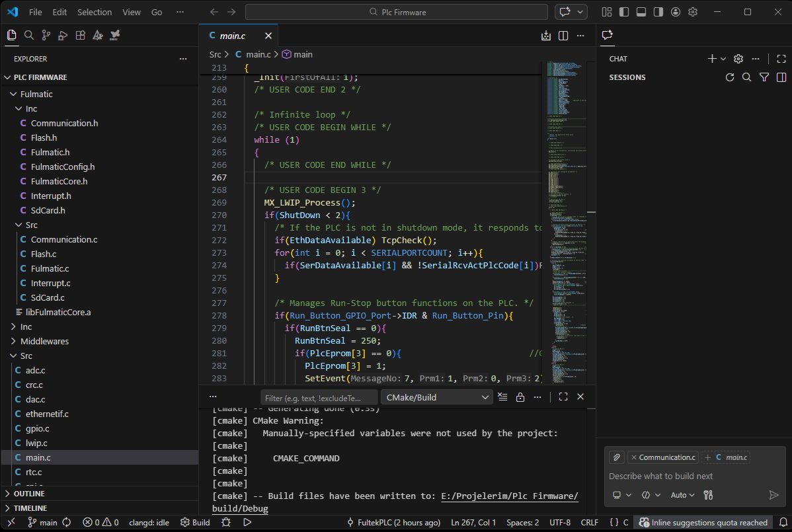Screen dimensions: 792x532
Task: Open the CMake/Build output channel dropdown
Action: [437, 397]
